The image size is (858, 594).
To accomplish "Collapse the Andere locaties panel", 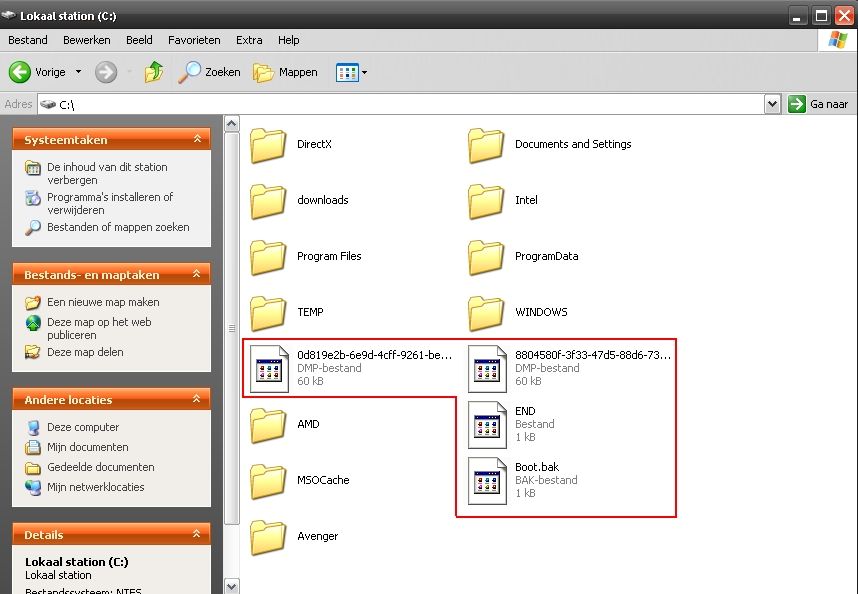I will (x=197, y=400).
